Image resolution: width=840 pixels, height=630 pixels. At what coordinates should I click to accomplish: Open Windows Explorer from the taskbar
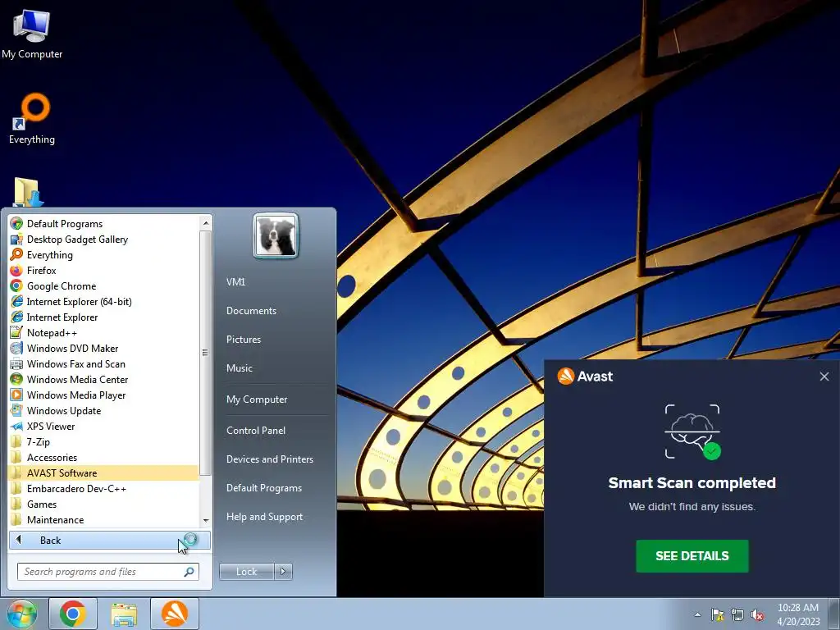click(124, 614)
